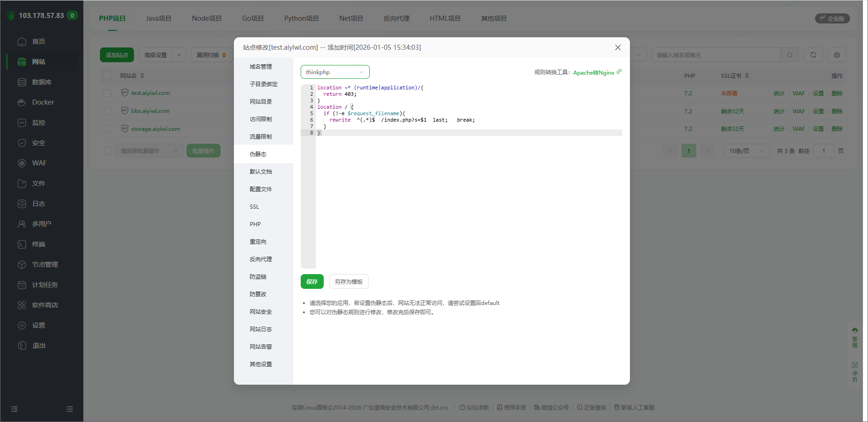
Task: Click the scheduled tasks calendar icon
Action: point(22,285)
